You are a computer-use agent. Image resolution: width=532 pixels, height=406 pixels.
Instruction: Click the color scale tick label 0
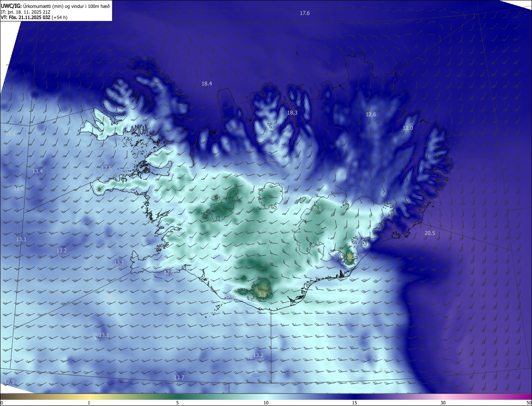point(1,403)
